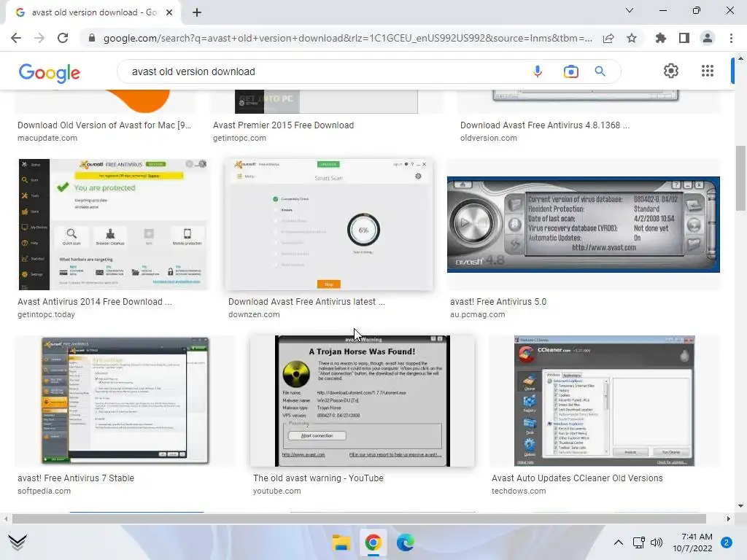Viewport: 747px width, 560px height.
Task: Click the forward navigation arrow
Action: click(x=39, y=38)
